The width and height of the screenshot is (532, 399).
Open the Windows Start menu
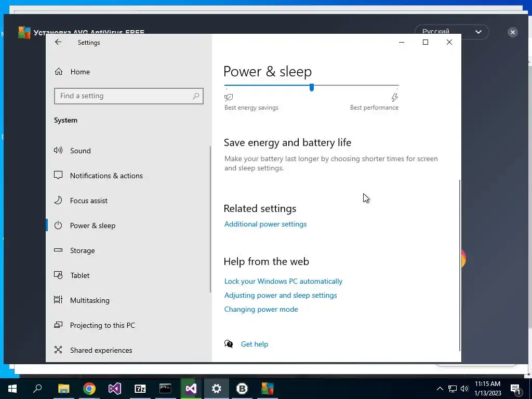12,389
